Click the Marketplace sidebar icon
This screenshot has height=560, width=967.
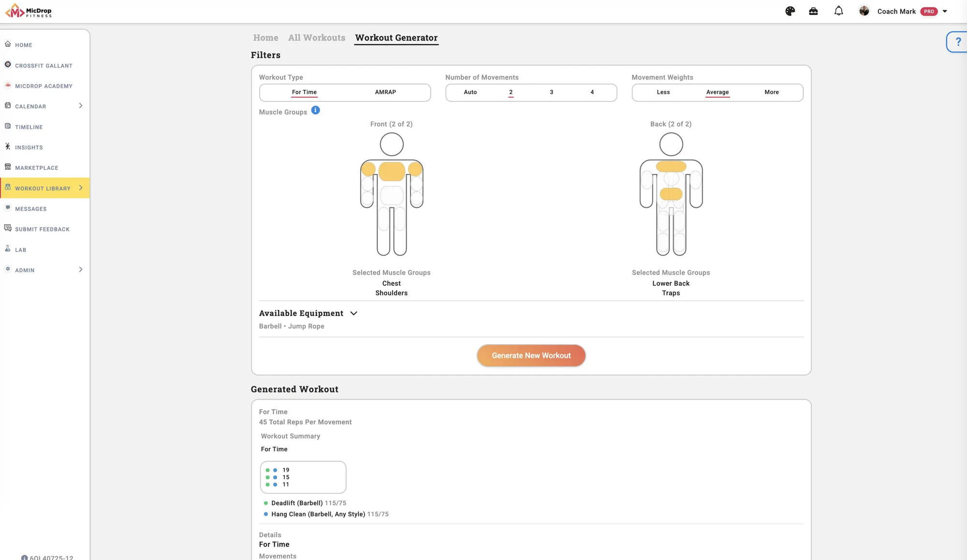[8, 167]
